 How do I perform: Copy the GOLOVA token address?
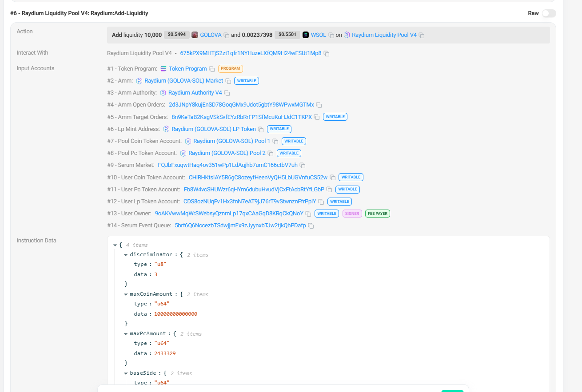tap(227, 35)
